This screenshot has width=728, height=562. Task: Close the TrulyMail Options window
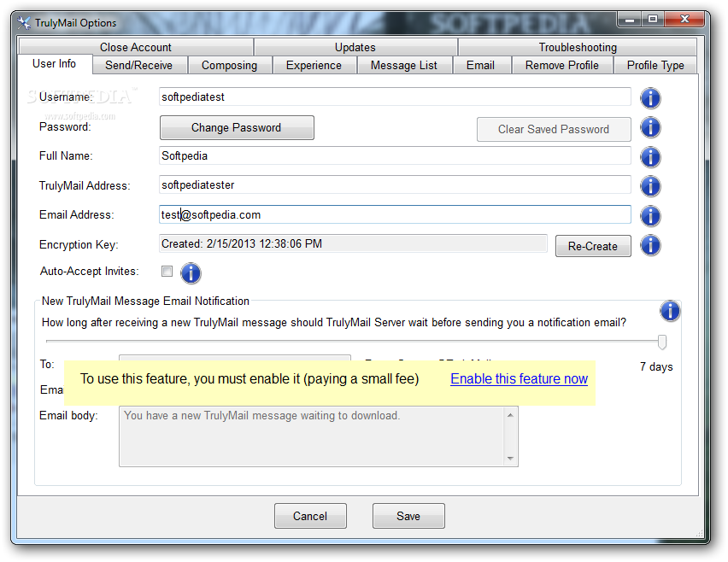click(684, 19)
